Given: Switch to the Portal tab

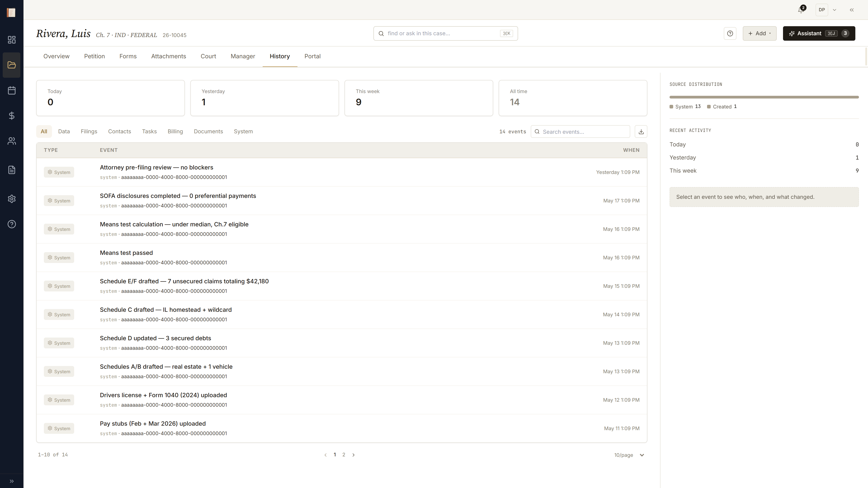Looking at the screenshot, I should coord(312,56).
